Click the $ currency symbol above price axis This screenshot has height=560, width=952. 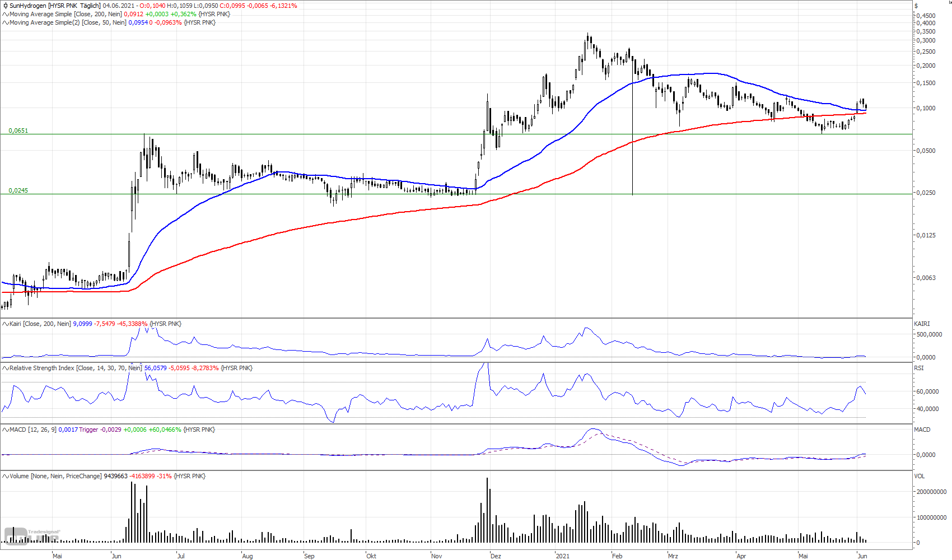pyautogui.click(x=916, y=6)
